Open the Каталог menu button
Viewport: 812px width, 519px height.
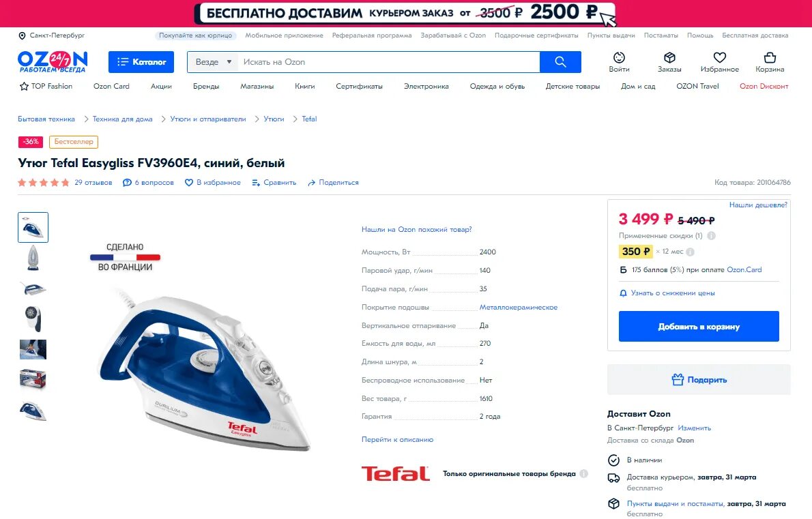[x=141, y=61]
